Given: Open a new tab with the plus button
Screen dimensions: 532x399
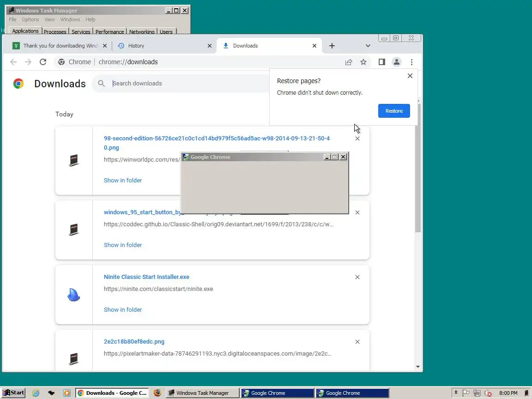Looking at the screenshot, I should point(332,46).
